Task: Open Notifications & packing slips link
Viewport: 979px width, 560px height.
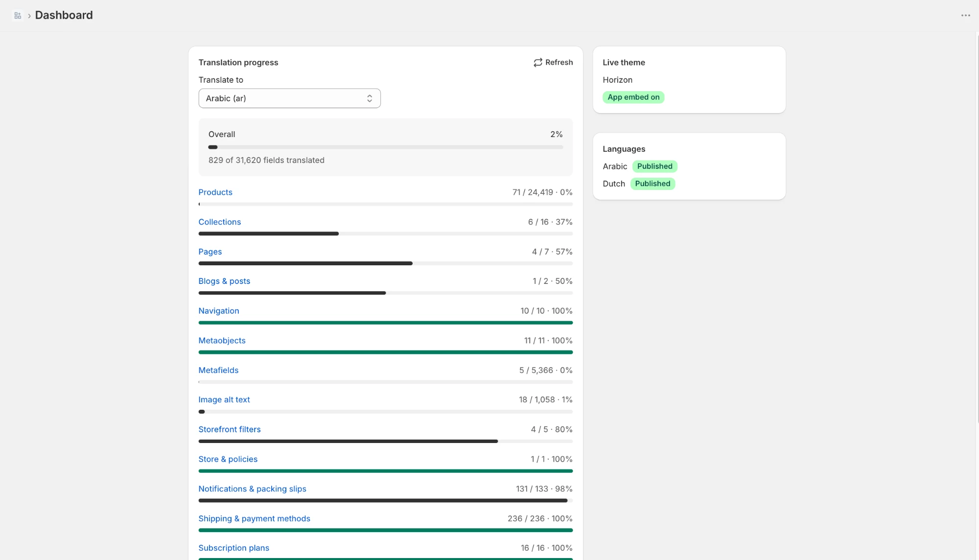Action: [x=252, y=489]
